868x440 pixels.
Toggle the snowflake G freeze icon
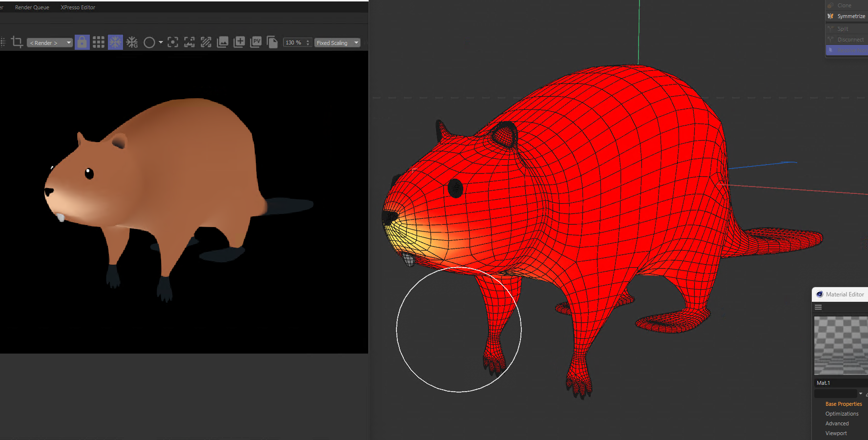click(132, 42)
